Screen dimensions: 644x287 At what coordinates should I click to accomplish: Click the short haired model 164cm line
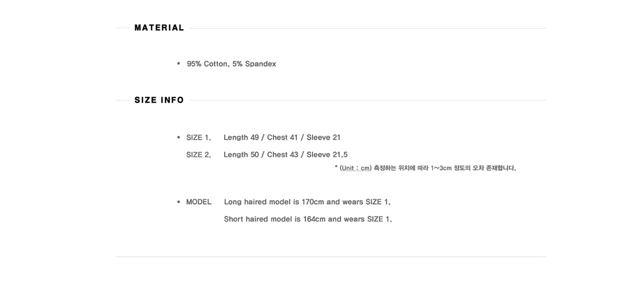point(308,219)
